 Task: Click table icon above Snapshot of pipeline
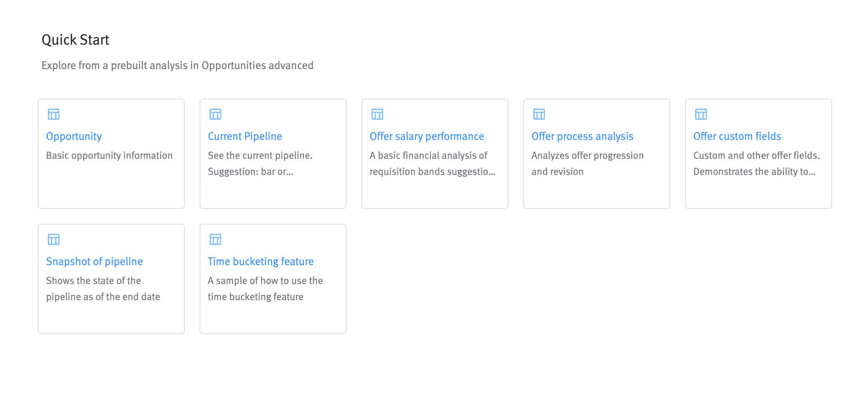[x=54, y=239]
